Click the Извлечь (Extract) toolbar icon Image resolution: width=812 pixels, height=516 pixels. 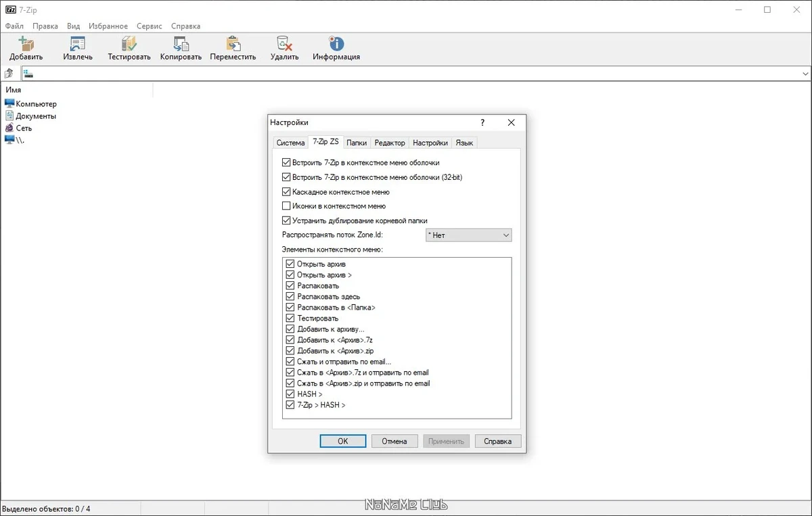[x=78, y=44]
